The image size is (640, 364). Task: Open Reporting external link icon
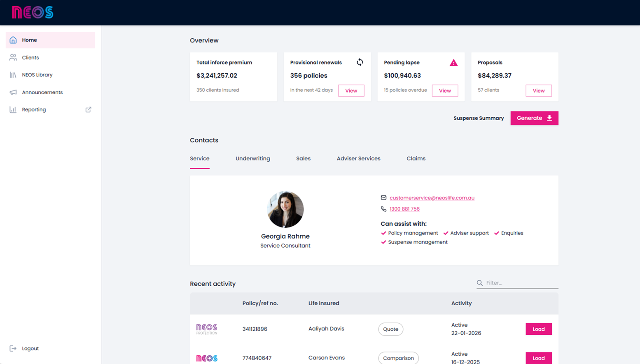point(88,109)
